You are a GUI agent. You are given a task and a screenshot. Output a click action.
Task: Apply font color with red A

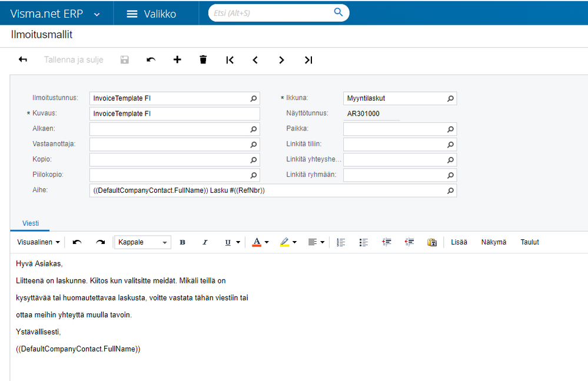[257, 242]
